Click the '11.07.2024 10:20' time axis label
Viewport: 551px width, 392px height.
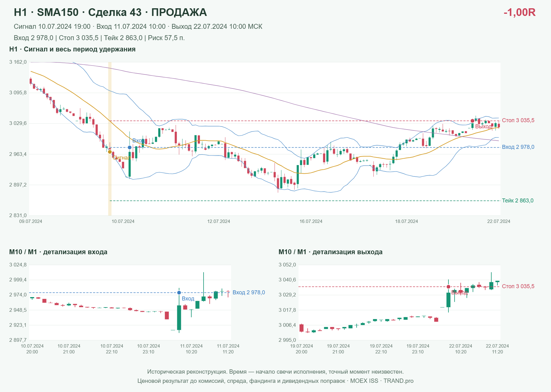click(191, 349)
